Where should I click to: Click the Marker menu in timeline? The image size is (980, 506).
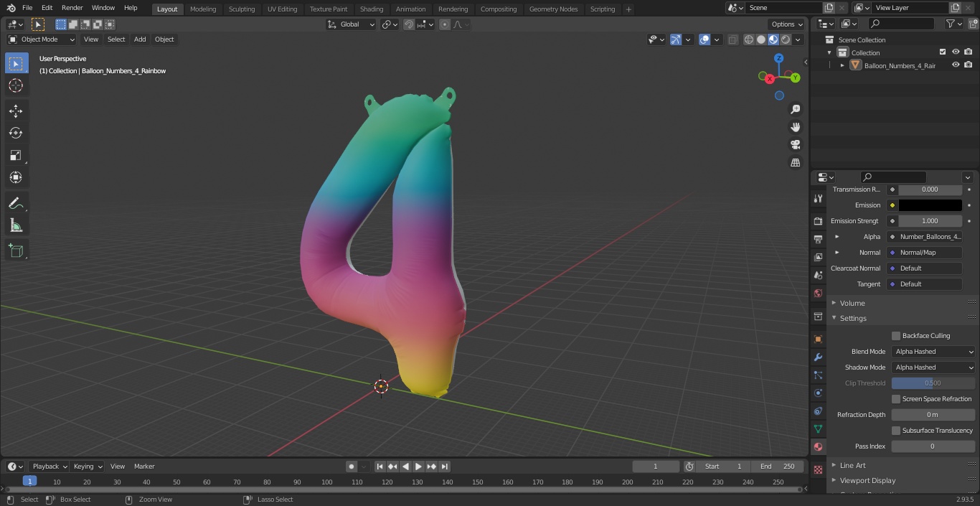point(144,467)
